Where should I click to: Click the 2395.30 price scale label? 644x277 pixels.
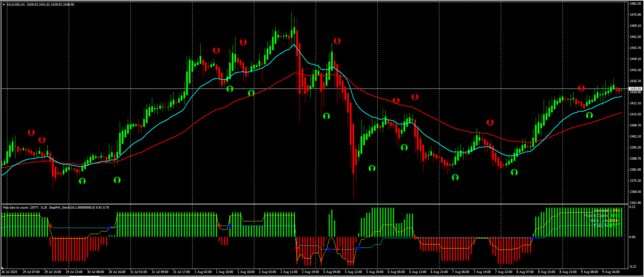(x=636, y=148)
